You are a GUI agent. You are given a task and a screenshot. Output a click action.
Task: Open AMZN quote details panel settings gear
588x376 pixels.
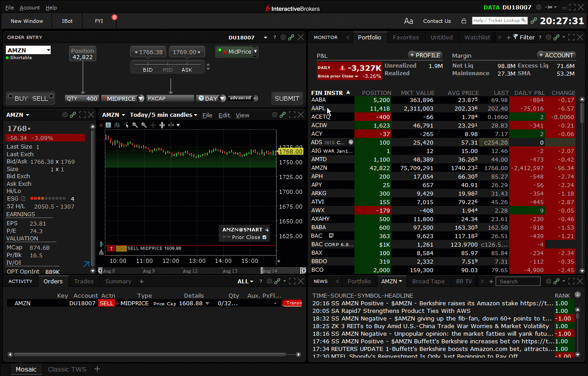(65, 115)
